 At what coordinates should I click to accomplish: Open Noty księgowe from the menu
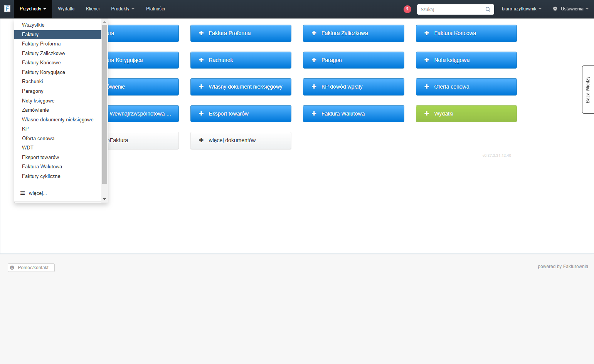[58, 101]
